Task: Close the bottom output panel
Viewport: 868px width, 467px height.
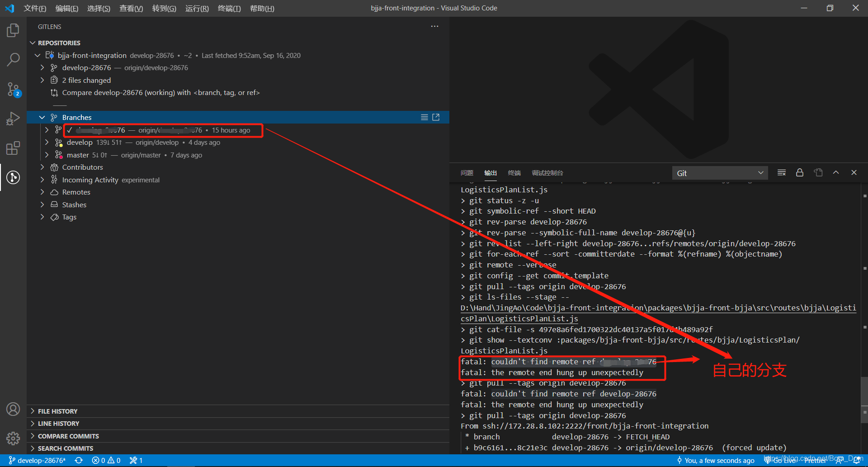Action: [854, 173]
